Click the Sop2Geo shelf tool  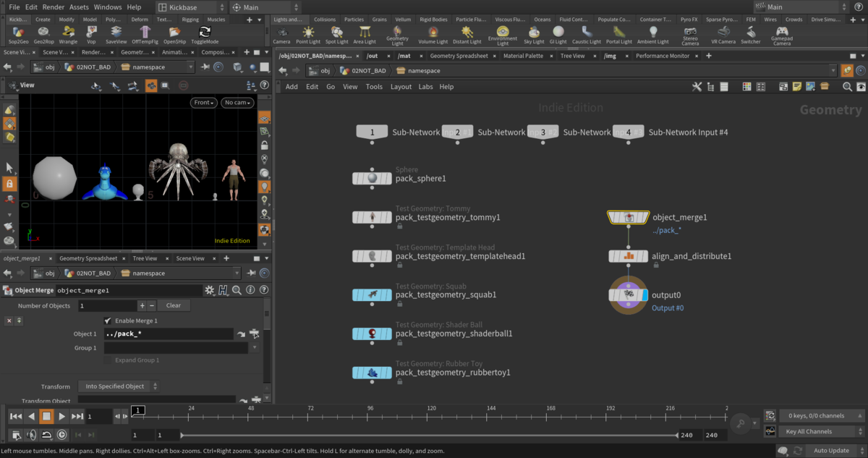click(x=19, y=35)
